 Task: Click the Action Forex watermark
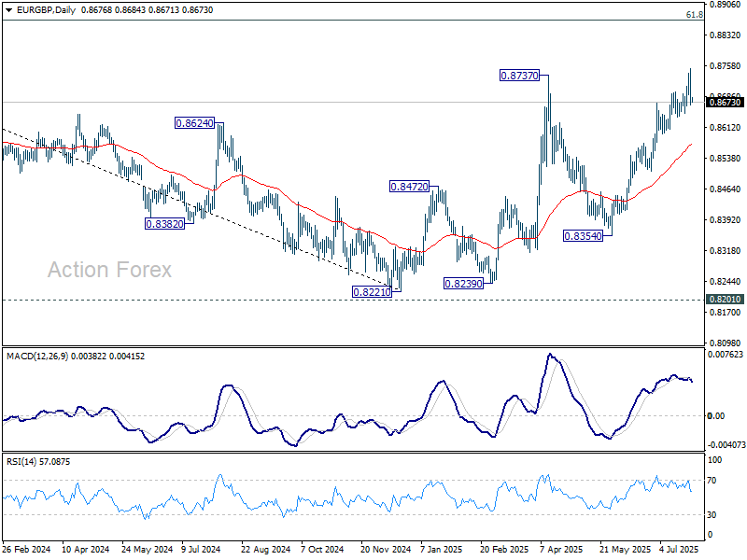110,271
